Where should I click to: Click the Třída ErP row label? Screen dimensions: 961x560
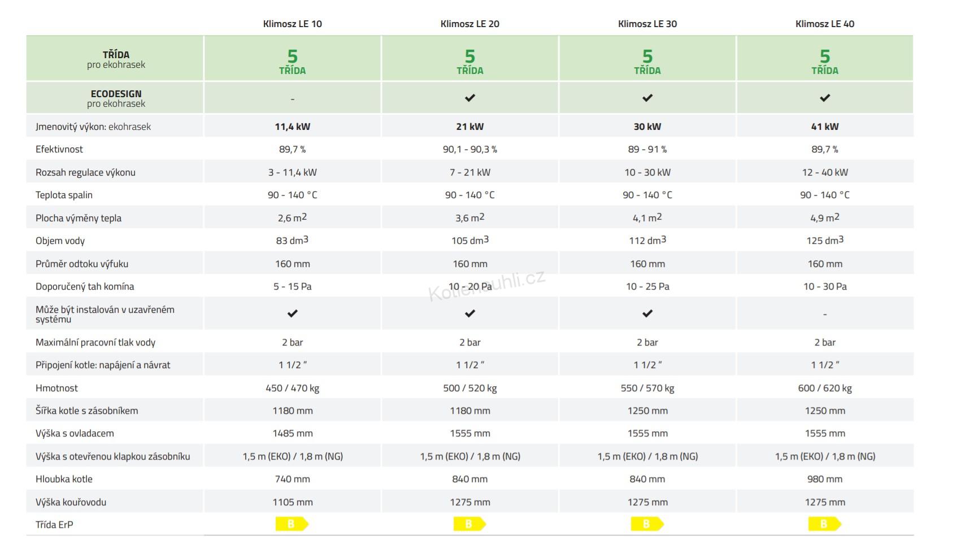pyautogui.click(x=54, y=524)
